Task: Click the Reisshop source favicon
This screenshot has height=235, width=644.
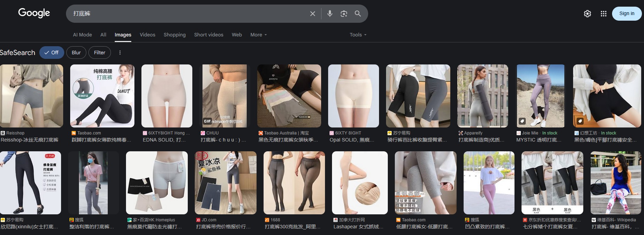Action: tap(3, 133)
